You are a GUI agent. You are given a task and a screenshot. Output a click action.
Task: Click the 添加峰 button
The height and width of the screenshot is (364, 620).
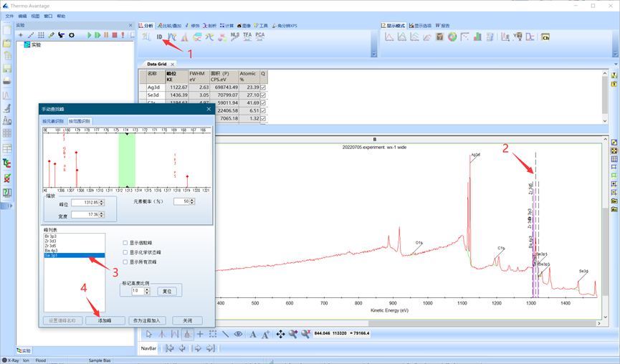(x=105, y=321)
